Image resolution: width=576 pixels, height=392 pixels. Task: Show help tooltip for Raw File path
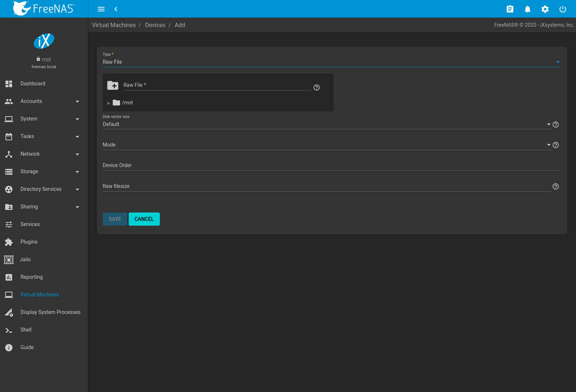pos(316,88)
